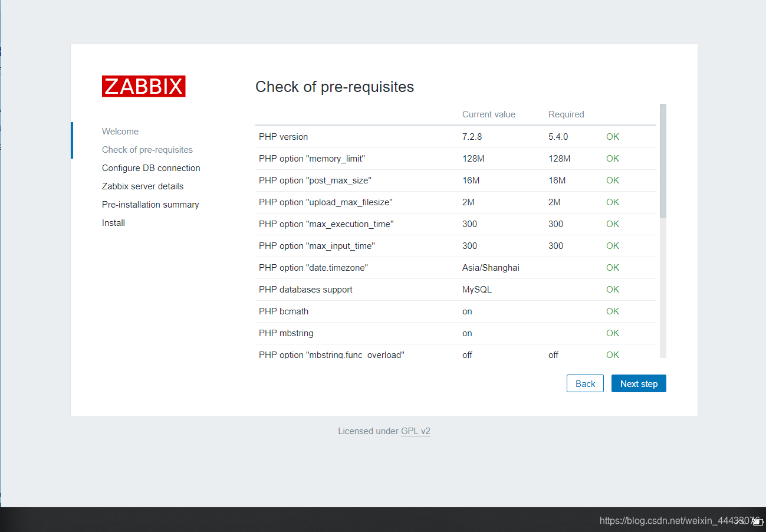This screenshot has width=766, height=532.
Task: Click PHP option "max_input_time" label
Action: click(x=317, y=246)
